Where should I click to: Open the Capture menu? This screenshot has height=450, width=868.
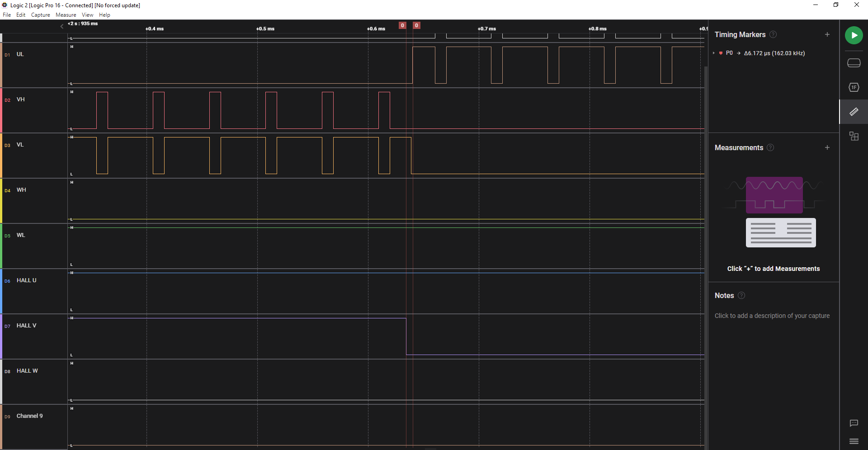(41, 15)
